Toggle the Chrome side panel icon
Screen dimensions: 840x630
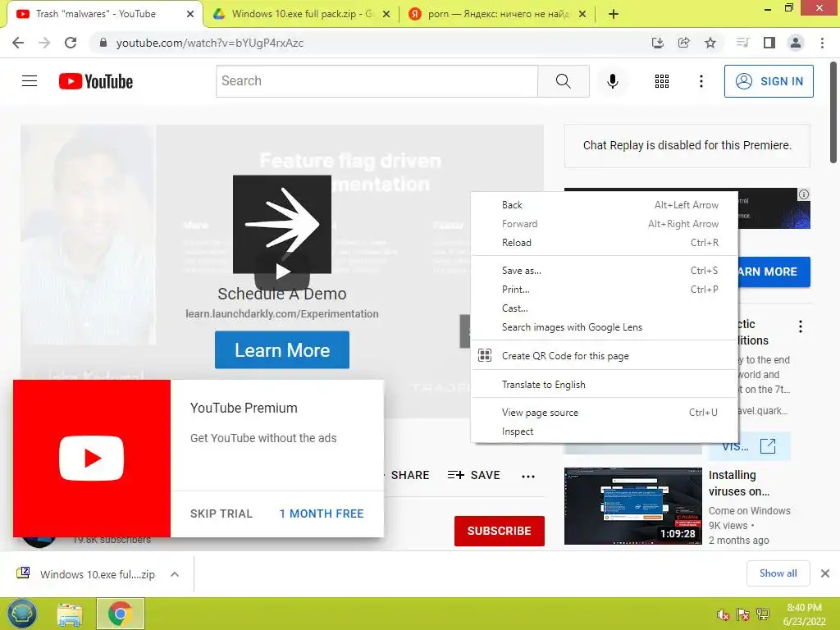click(x=769, y=43)
